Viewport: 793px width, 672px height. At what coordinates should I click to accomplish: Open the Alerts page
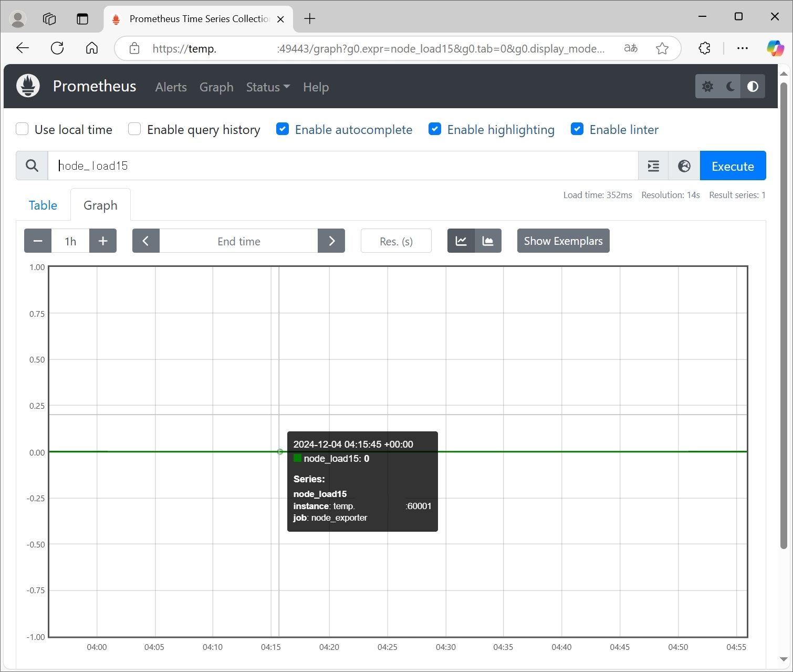point(171,87)
